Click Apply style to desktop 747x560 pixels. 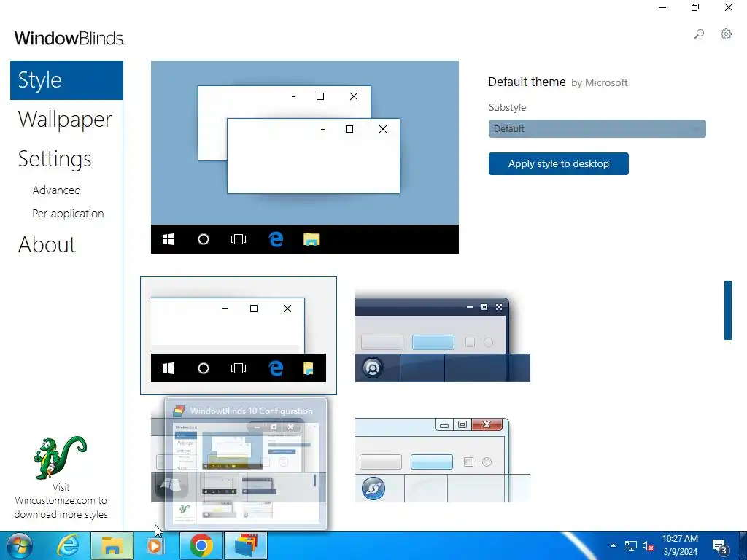[558, 164]
